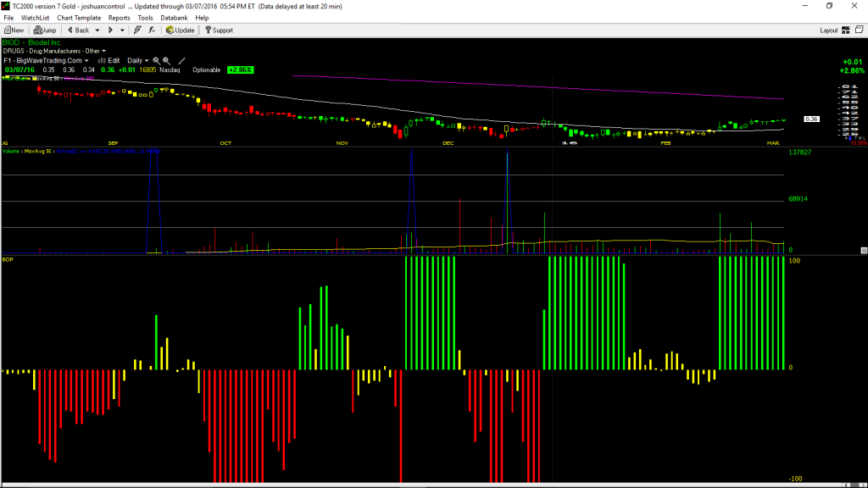Click the BOP indicator label
This screenshot has width=868, height=488.
click(x=8, y=259)
